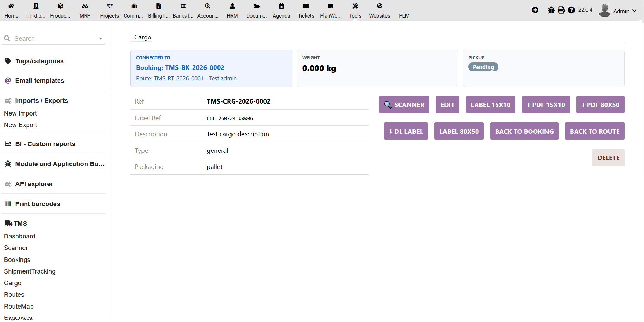
Task: Open the Third parties module icon
Action: coord(36,6)
